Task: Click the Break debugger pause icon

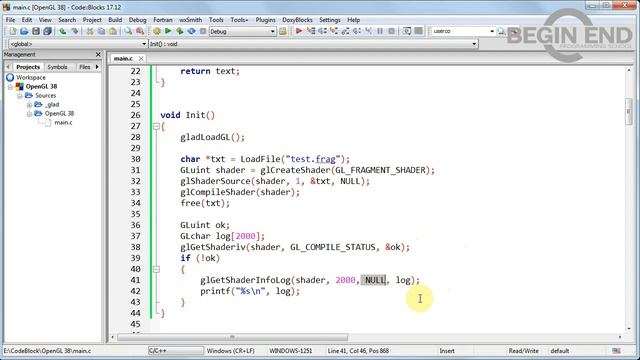Action: pyautogui.click(x=380, y=31)
